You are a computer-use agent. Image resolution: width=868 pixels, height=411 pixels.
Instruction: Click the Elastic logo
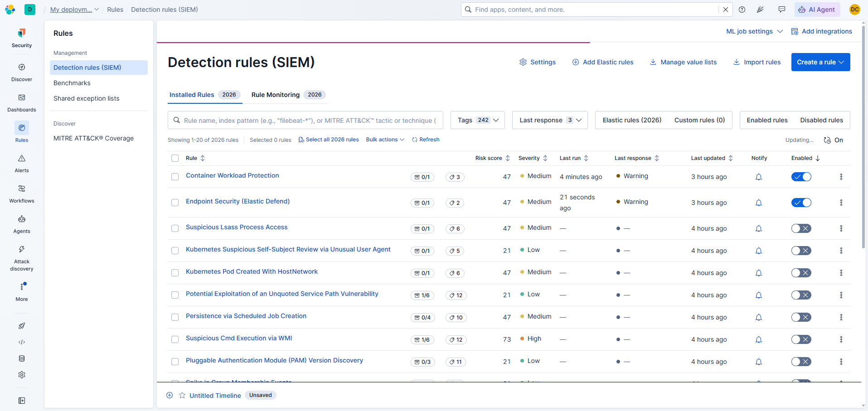click(10, 10)
